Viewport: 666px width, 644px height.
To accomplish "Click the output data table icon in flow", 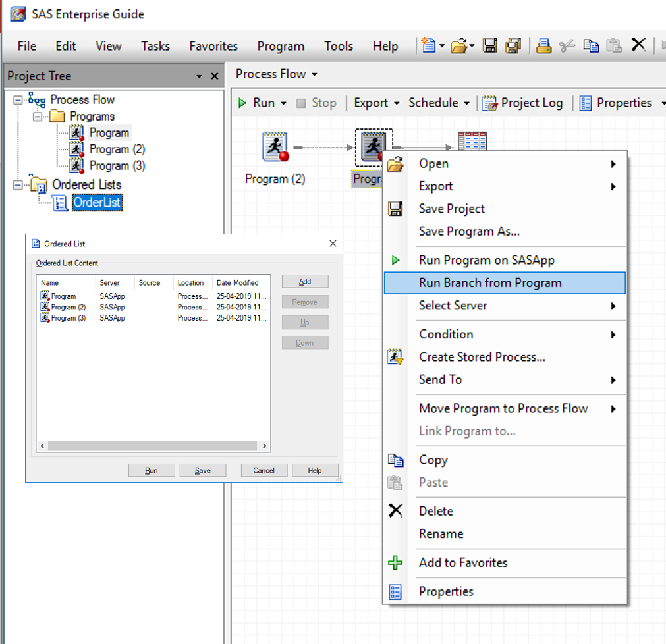I will coord(472,140).
